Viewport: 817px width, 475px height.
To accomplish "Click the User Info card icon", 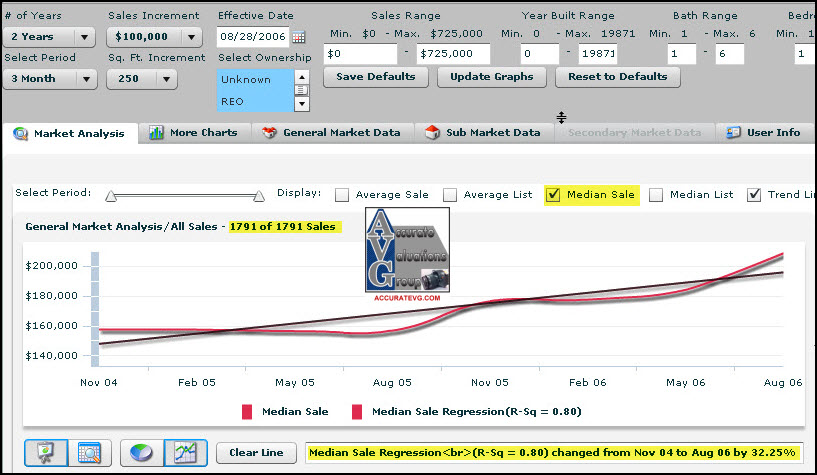I will click(734, 132).
